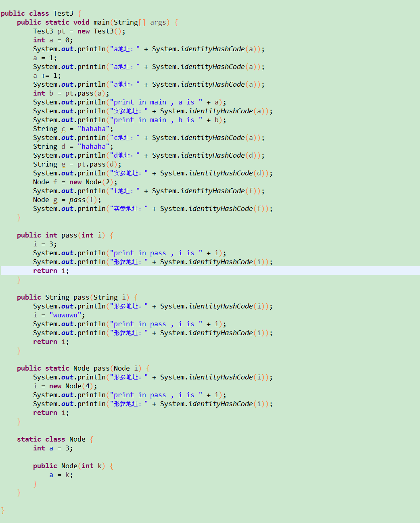This screenshot has height=523, width=420.
Task: Click the "实参地址" line with identityHashCode(a)
Action: [x=153, y=111]
